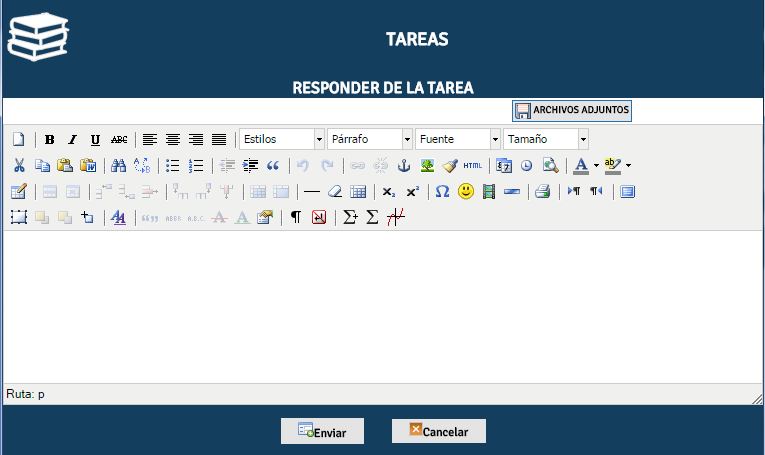Insert an anchor

tap(404, 165)
